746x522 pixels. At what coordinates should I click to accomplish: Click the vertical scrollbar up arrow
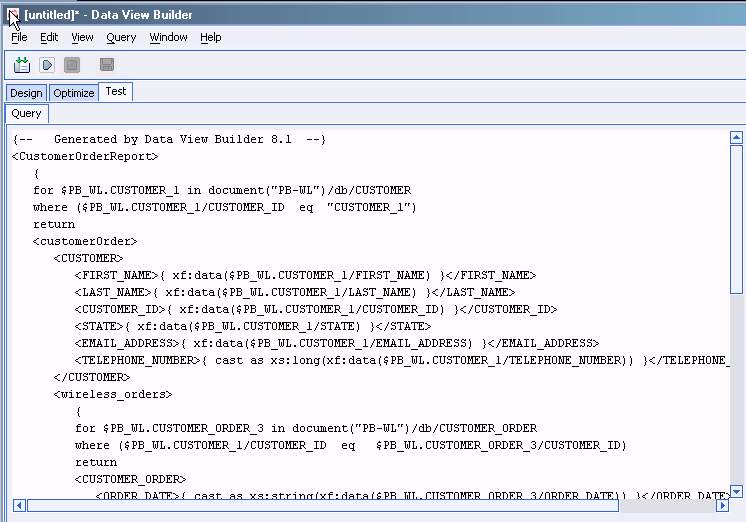point(736,138)
